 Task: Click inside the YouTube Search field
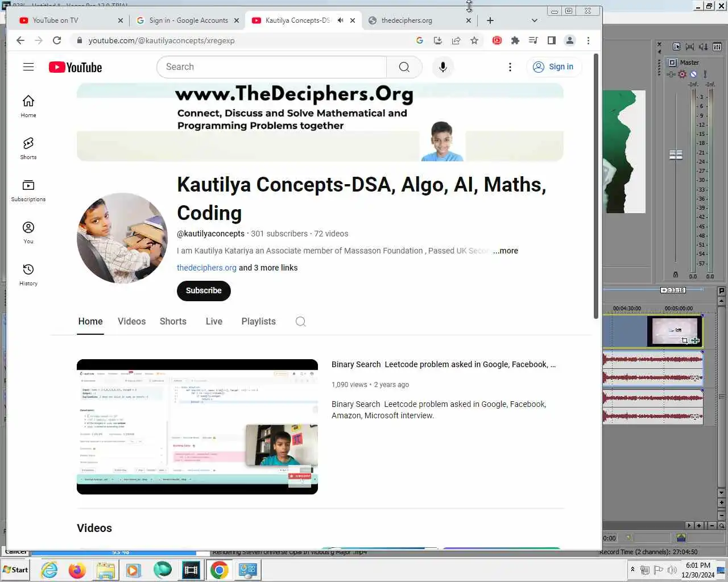coord(271,67)
